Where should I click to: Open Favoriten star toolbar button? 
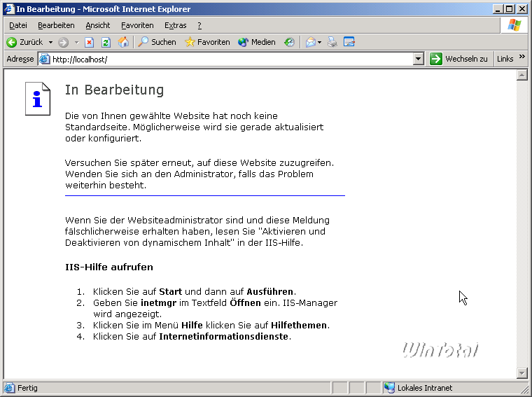[207, 42]
